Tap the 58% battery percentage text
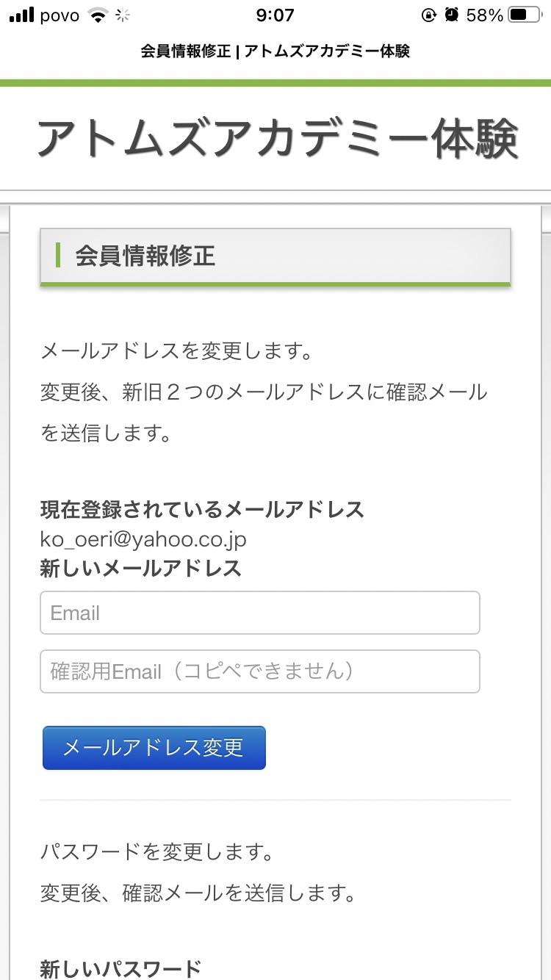The width and height of the screenshot is (551, 980). point(485,15)
